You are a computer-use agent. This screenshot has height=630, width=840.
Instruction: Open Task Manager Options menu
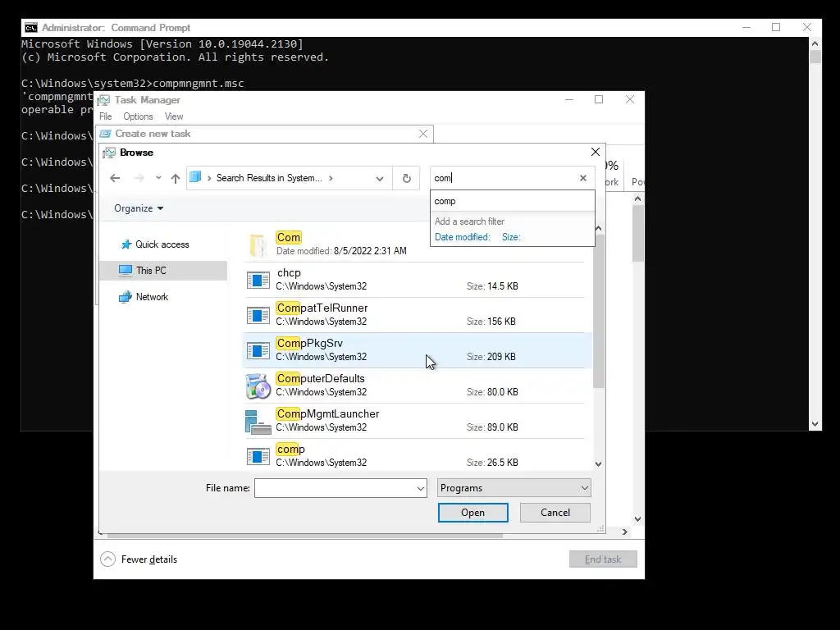[138, 116]
